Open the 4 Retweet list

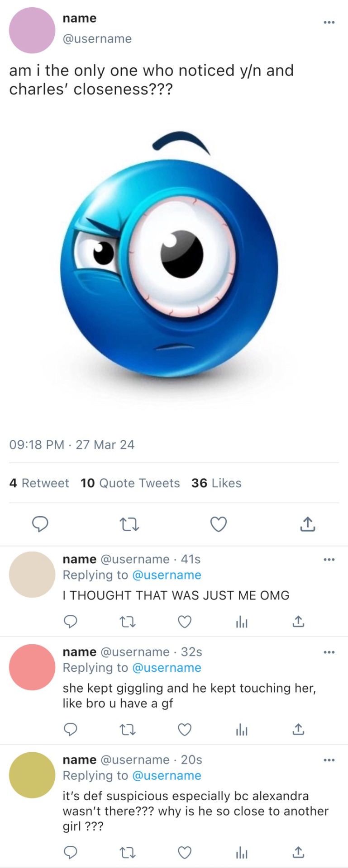pos(39,483)
